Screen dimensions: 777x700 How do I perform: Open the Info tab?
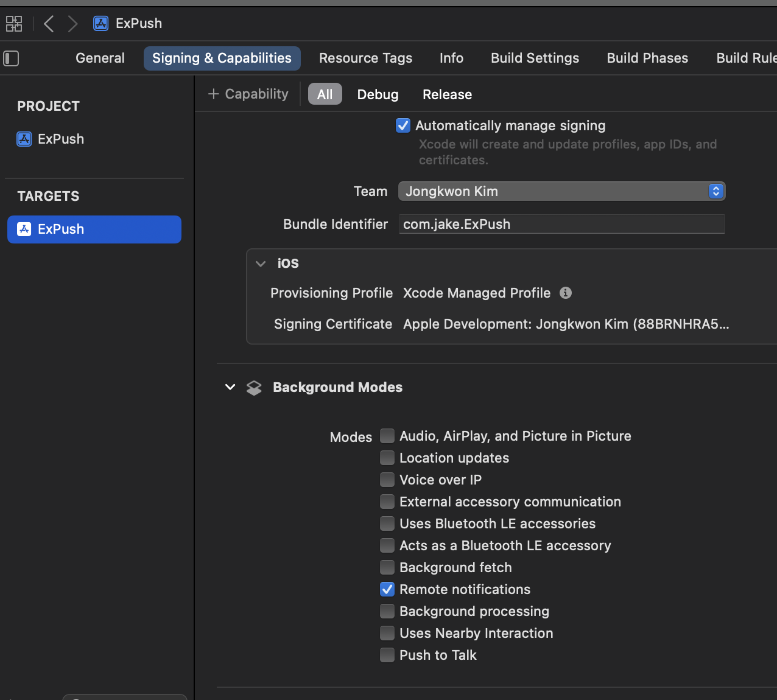tap(451, 58)
